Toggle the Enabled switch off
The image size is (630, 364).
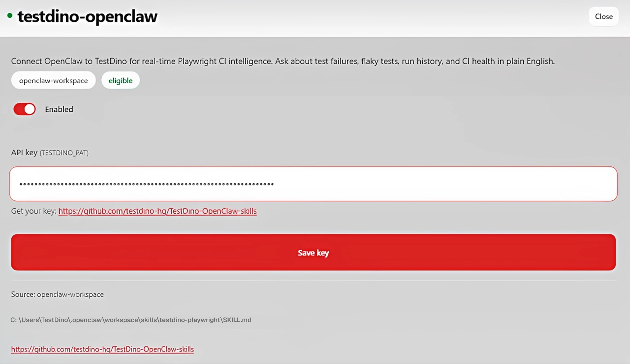[x=25, y=109]
